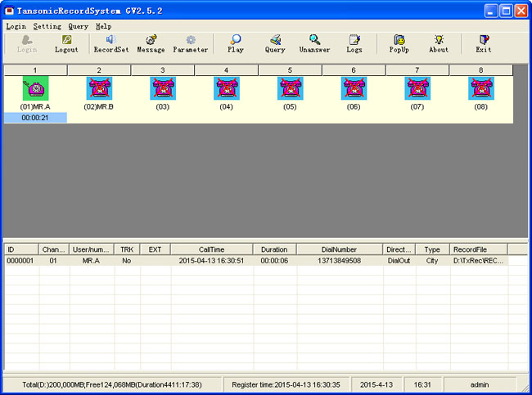Click the PopUp toolbar icon

[x=399, y=43]
